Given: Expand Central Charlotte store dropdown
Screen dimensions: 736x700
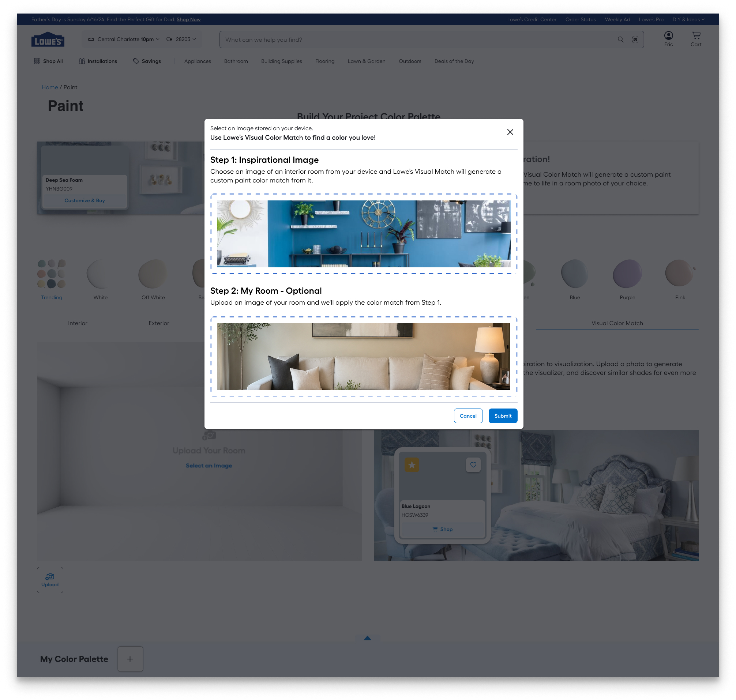Looking at the screenshot, I should click(124, 39).
